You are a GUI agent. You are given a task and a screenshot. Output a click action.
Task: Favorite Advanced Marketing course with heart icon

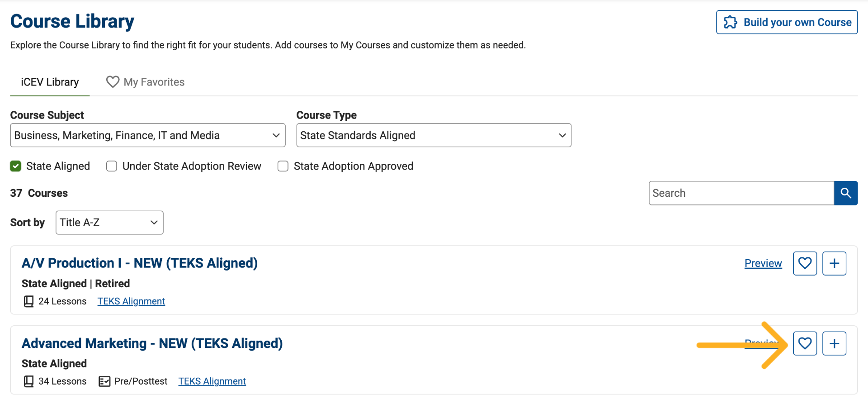805,343
